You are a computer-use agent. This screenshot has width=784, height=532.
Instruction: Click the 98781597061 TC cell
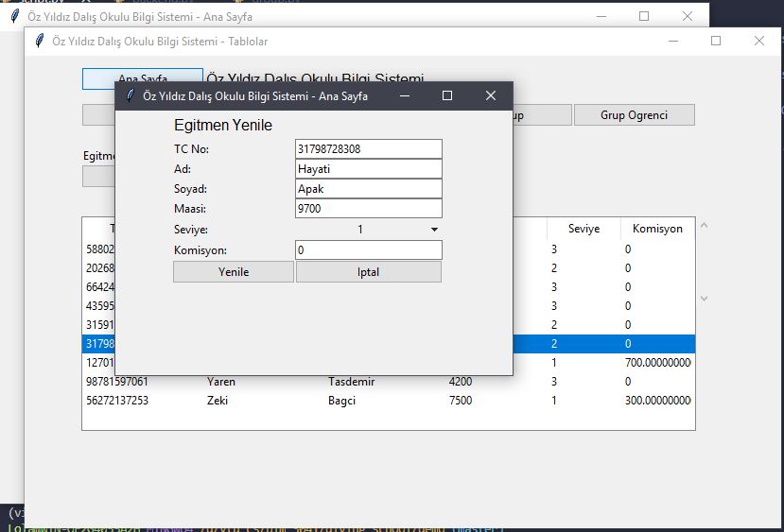[117, 382]
